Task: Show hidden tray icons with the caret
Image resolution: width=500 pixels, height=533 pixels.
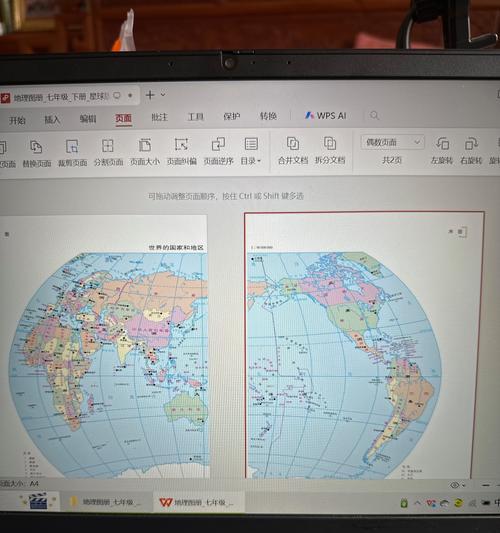Action: [418, 503]
